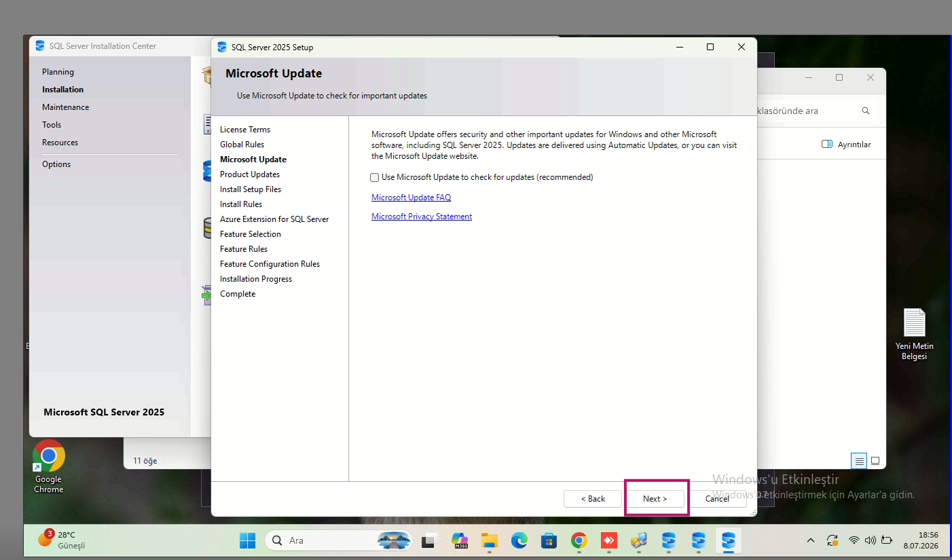The image size is (952, 560).
Task: Maximize the File Explorer window
Action: [x=839, y=78]
